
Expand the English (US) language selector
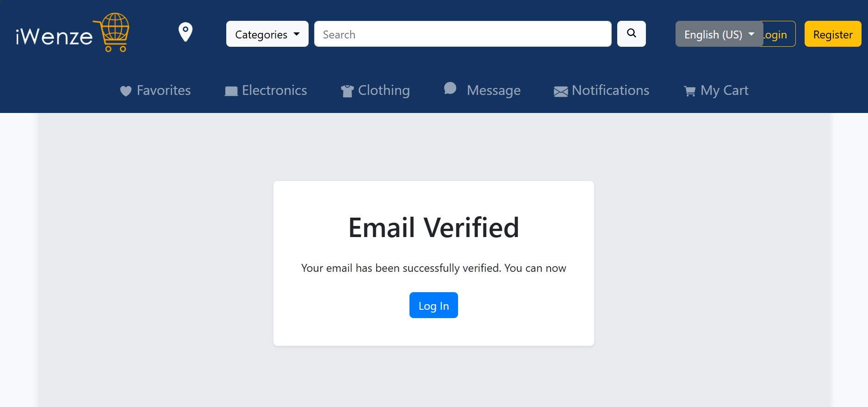(x=719, y=34)
